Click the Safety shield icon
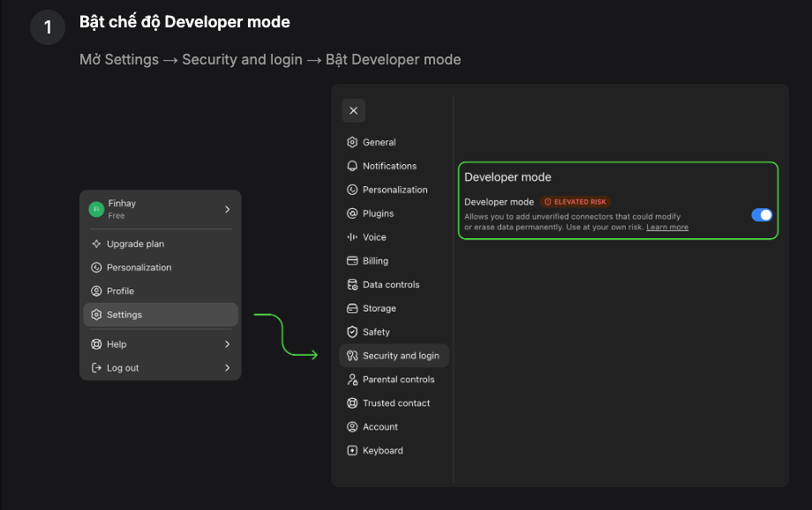 tap(352, 332)
